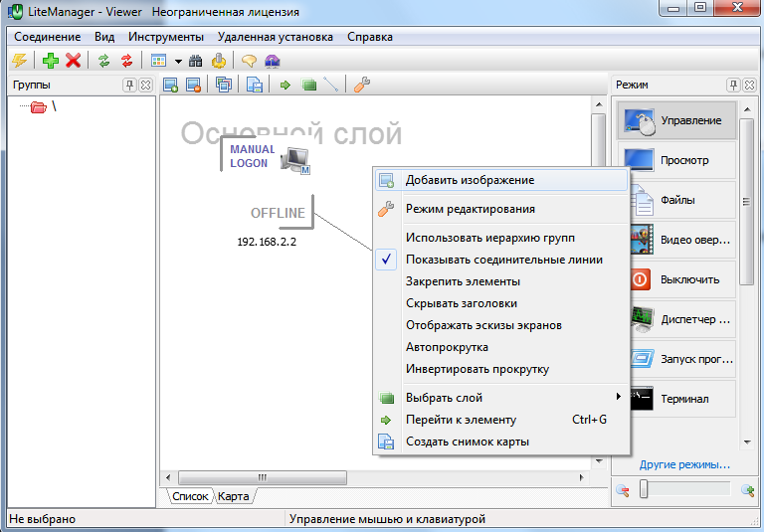
Task: Click the green refresh arrows icon
Action: [103, 61]
